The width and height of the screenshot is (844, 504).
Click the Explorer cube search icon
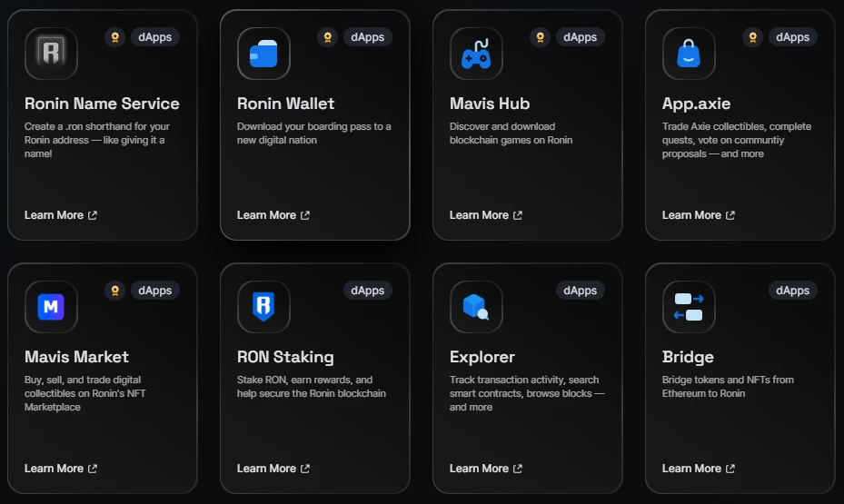tap(476, 307)
